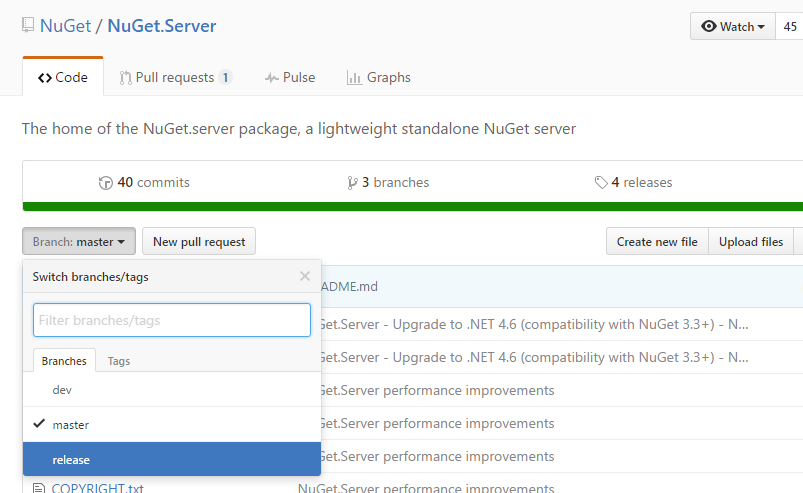The height and width of the screenshot is (493, 803).
Task: Click the commits history icon
Action: point(105,183)
